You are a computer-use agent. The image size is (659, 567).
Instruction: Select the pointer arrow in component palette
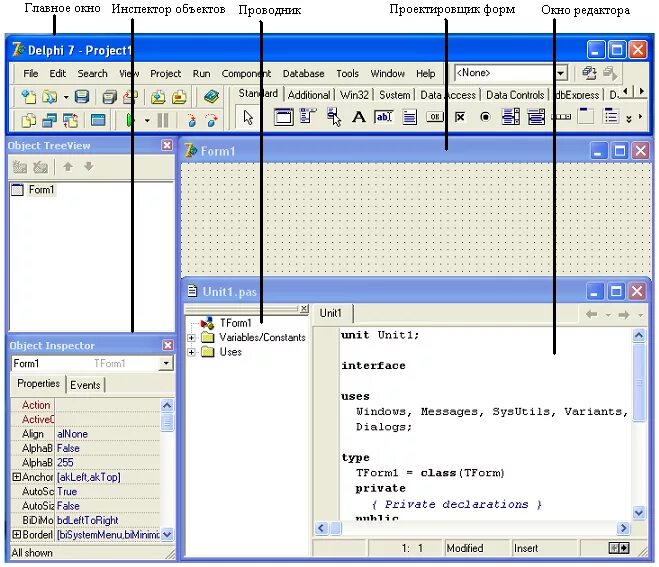pyautogui.click(x=248, y=117)
